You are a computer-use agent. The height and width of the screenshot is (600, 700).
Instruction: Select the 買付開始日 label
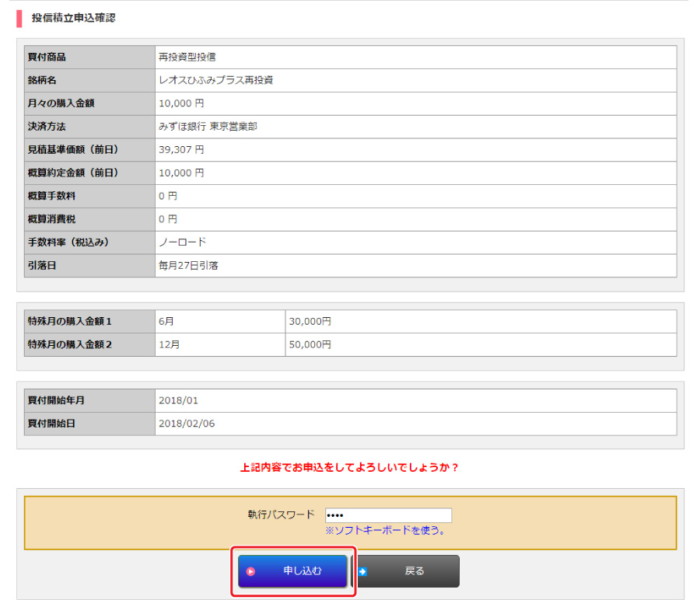[x=51, y=424]
